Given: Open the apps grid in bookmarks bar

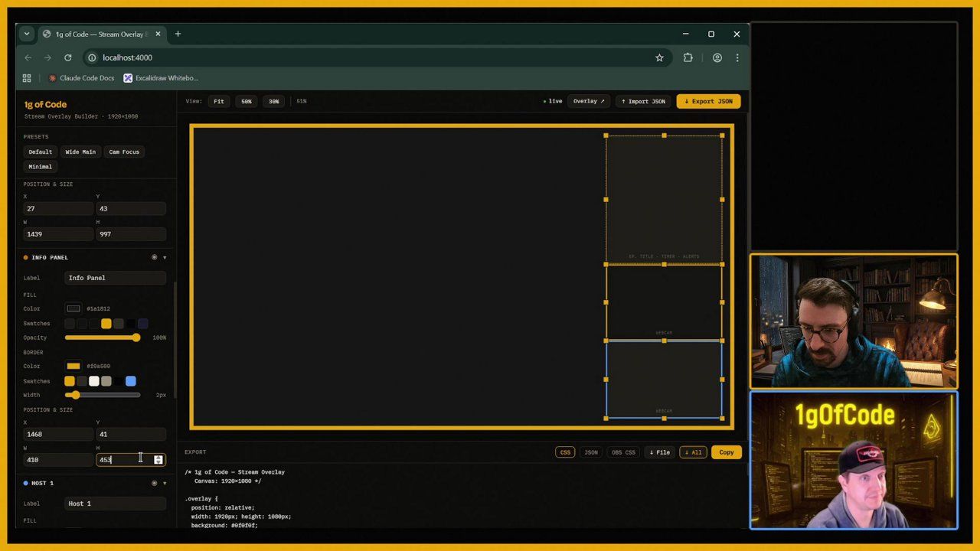Looking at the screenshot, I should [27, 78].
